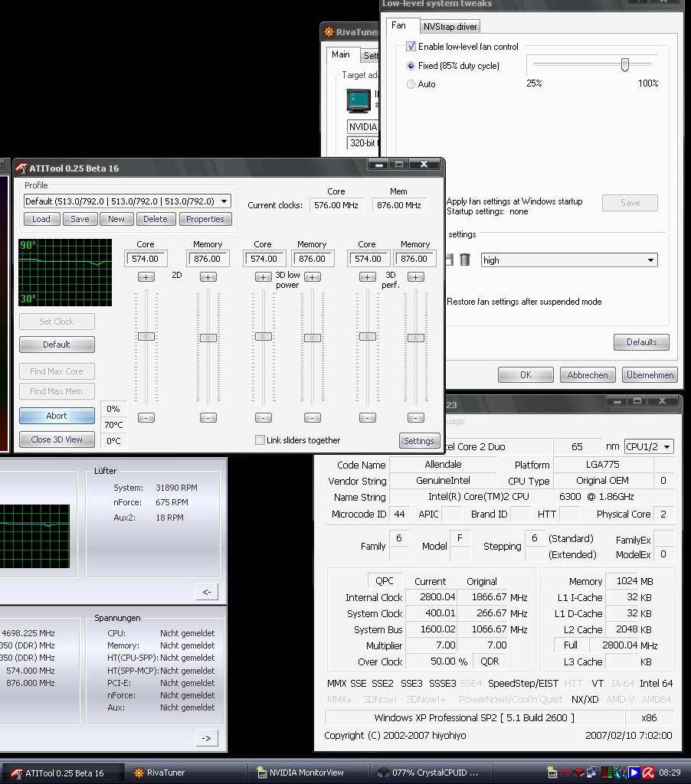Screen dimensions: 691x784
Task: Increase 3D low power Memory with plus
Action: (313, 277)
